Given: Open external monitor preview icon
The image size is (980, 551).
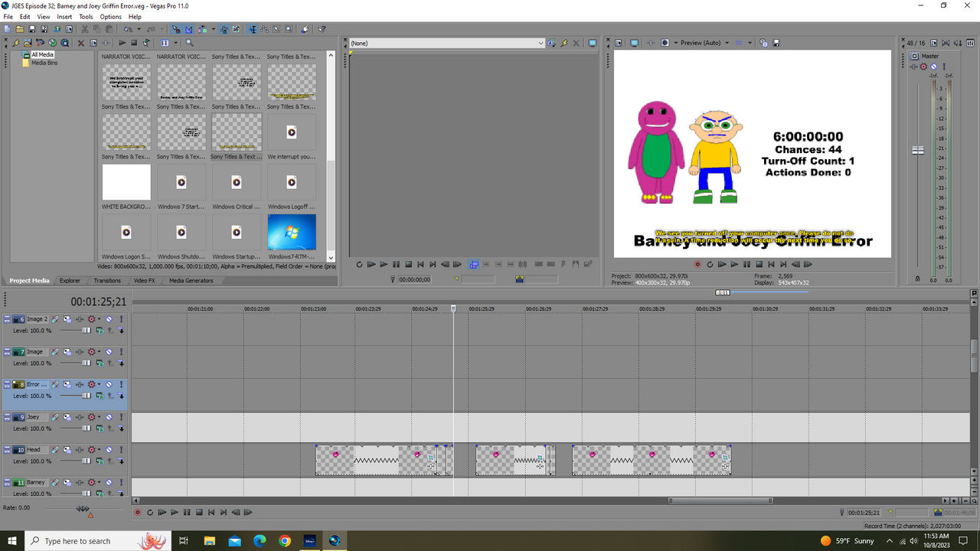Looking at the screenshot, I should coord(634,43).
